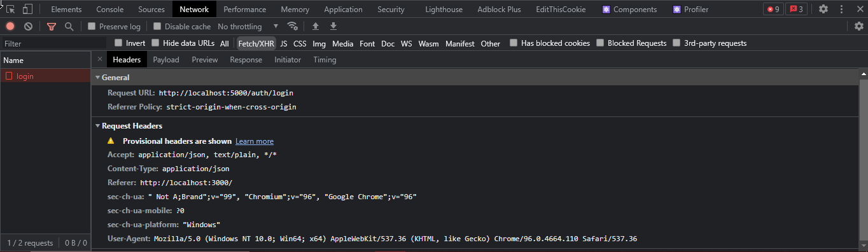Open network search magnifier

point(69,26)
